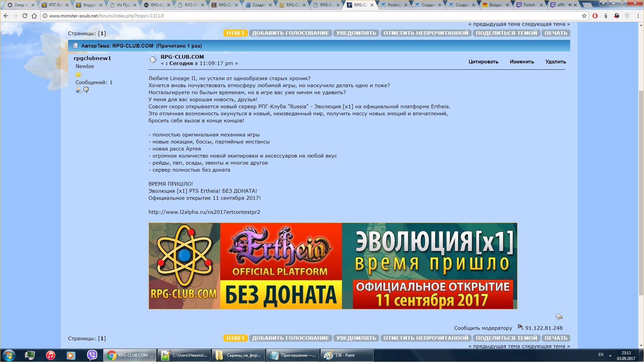Click bottom ПОДЕЛИТЬСЯ ТЕМОЙ button
The image size is (644, 362).
506,338
